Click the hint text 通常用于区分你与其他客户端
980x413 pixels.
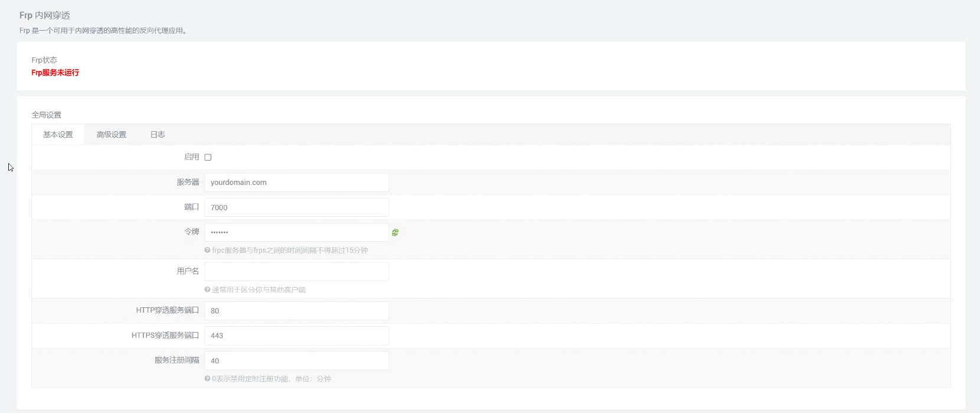point(259,290)
